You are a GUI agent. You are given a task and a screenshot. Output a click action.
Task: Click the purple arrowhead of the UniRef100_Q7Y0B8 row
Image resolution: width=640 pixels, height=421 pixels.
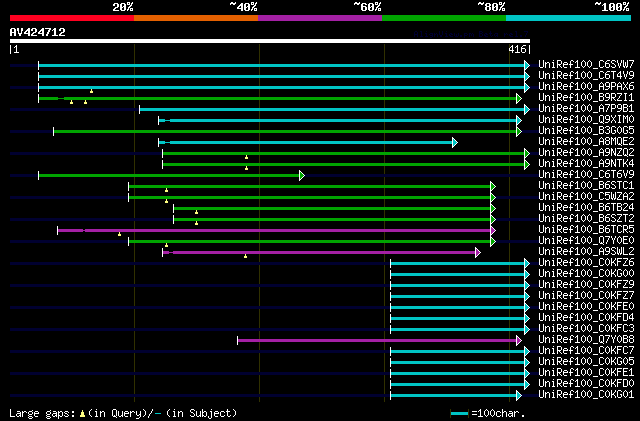519,341
